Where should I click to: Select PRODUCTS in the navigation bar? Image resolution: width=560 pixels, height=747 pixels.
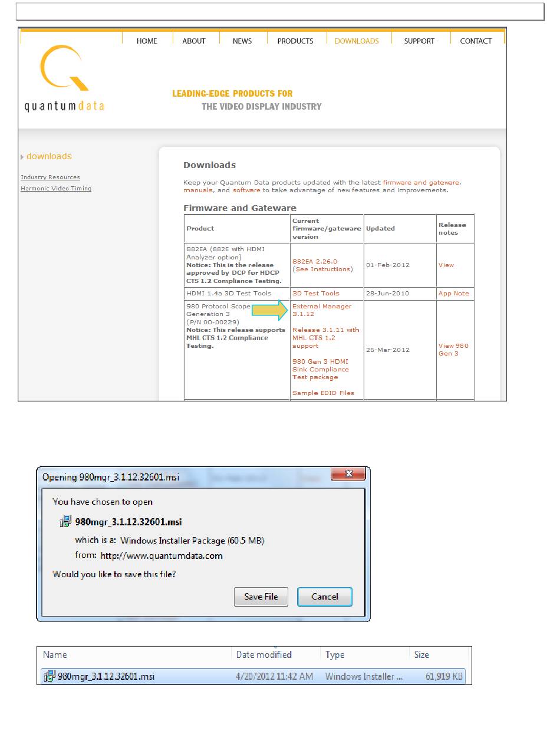(x=295, y=41)
